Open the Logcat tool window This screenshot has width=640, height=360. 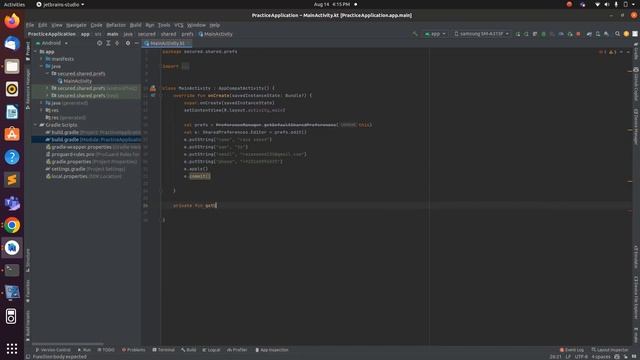pyautogui.click(x=211, y=350)
